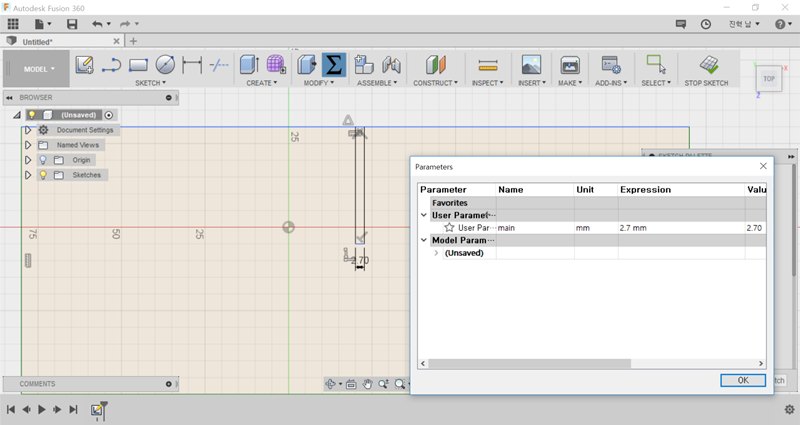
Task: Open the CONSTRUCT menu
Action: 435,83
